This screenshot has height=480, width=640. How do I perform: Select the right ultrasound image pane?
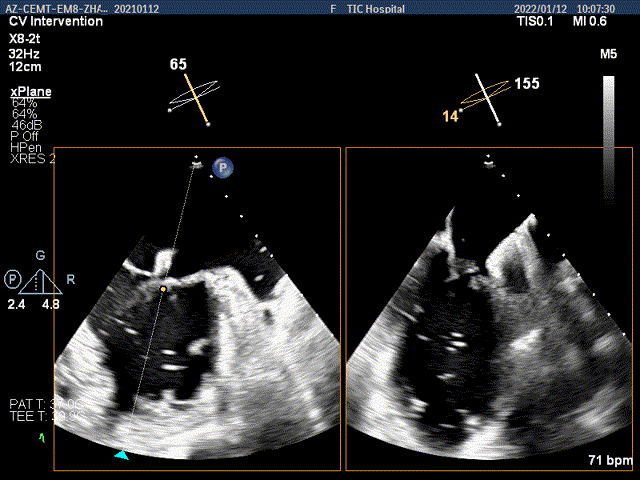[x=490, y=310]
